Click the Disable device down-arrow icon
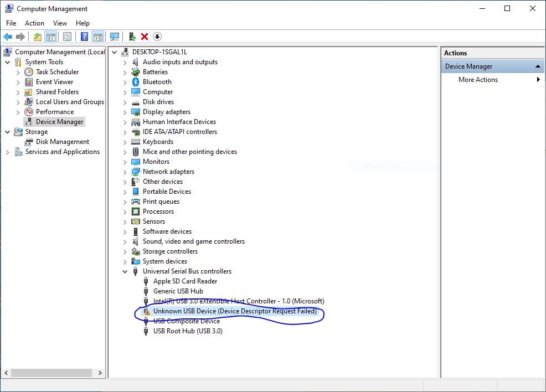546x392 pixels. coord(157,37)
